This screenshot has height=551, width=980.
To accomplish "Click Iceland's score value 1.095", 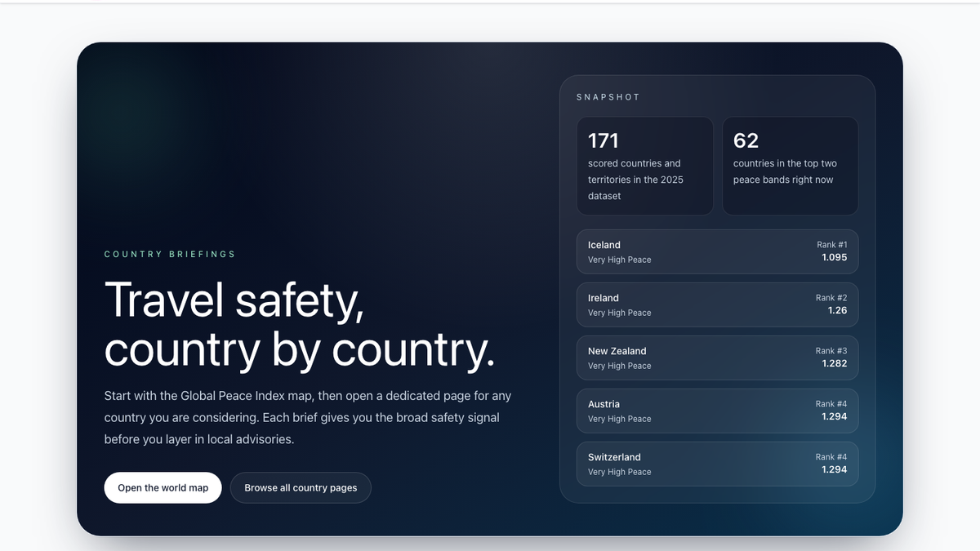I will [835, 257].
